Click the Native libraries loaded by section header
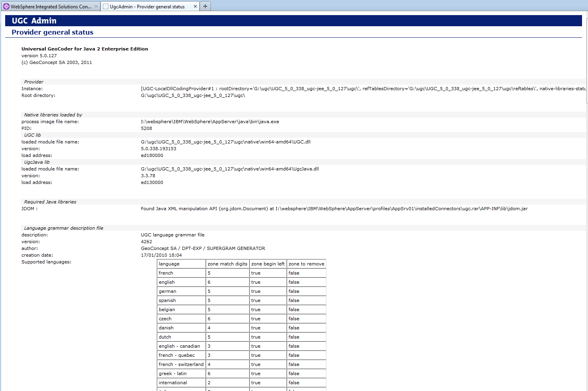Viewport: 588px width, 391px height. pyautogui.click(x=53, y=115)
